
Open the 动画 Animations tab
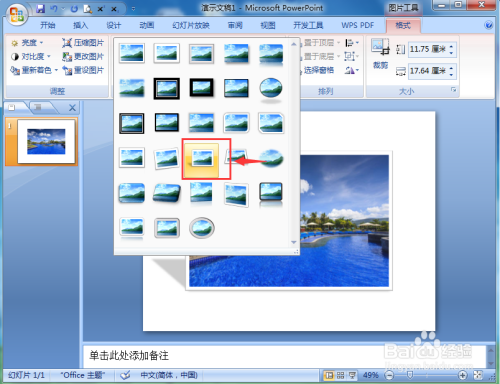point(147,25)
